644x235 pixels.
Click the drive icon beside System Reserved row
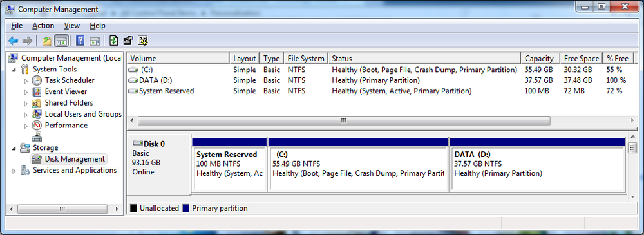133,91
